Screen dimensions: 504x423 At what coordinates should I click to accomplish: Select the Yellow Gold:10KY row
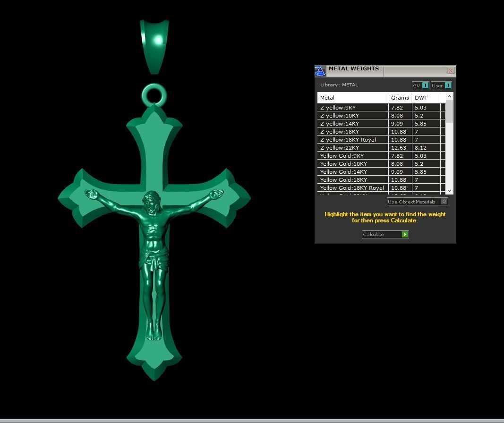point(381,164)
